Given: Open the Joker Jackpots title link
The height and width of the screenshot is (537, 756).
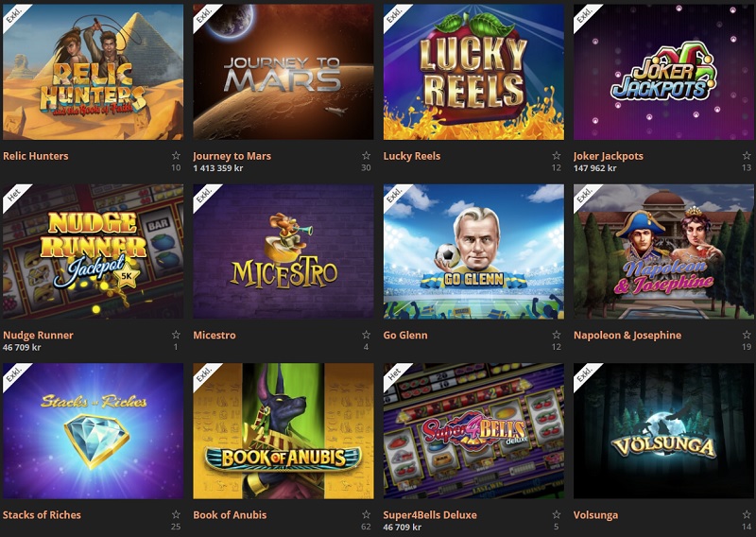Looking at the screenshot, I should (x=608, y=156).
